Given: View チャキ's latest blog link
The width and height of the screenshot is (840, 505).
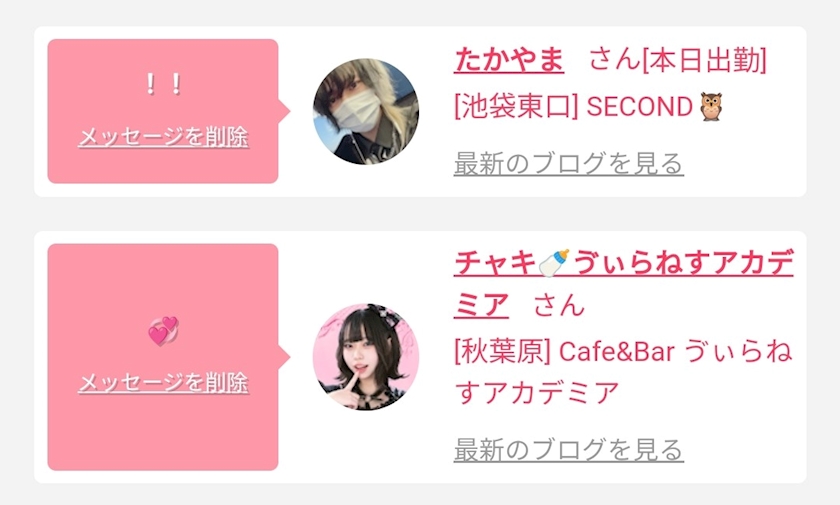Looking at the screenshot, I should 568,450.
